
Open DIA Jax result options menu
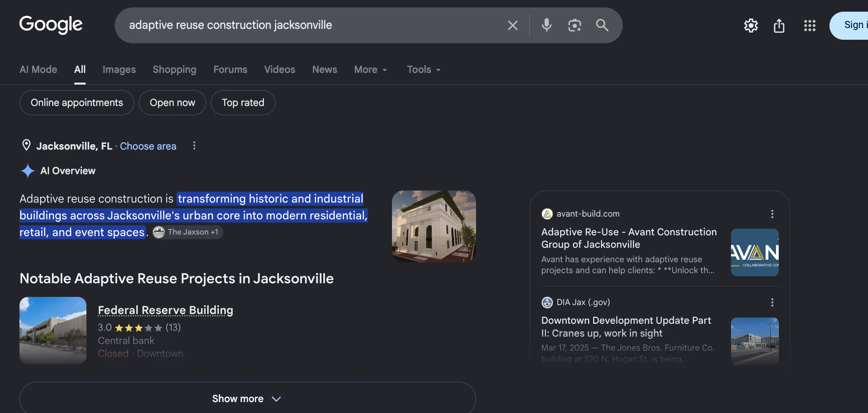[x=772, y=302]
